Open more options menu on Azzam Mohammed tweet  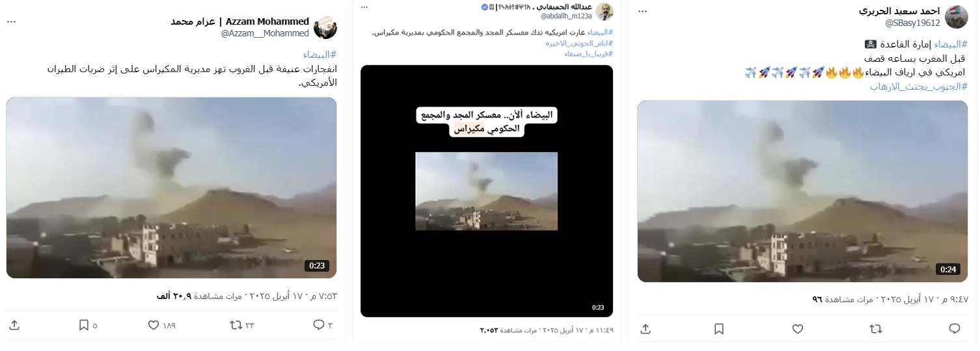pos(12,21)
